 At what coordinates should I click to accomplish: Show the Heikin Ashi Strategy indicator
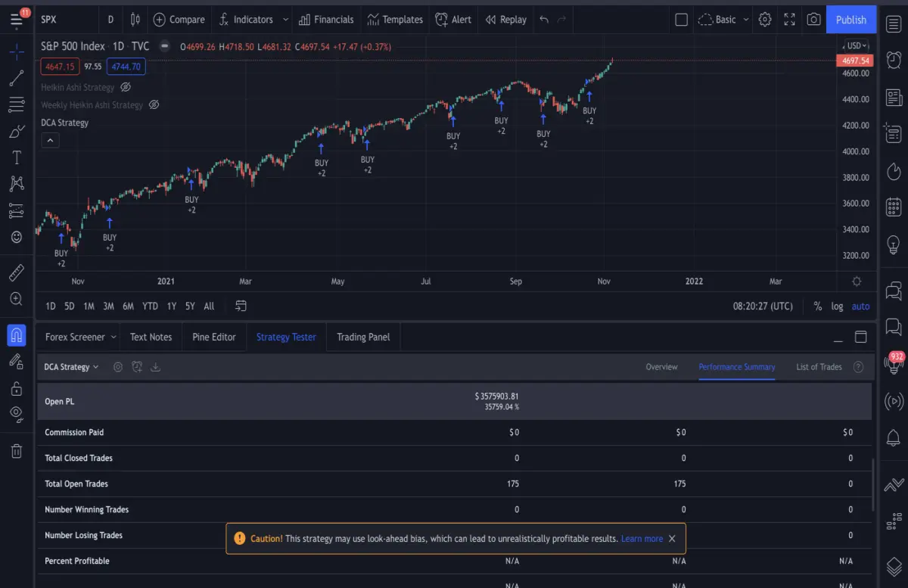coord(126,87)
